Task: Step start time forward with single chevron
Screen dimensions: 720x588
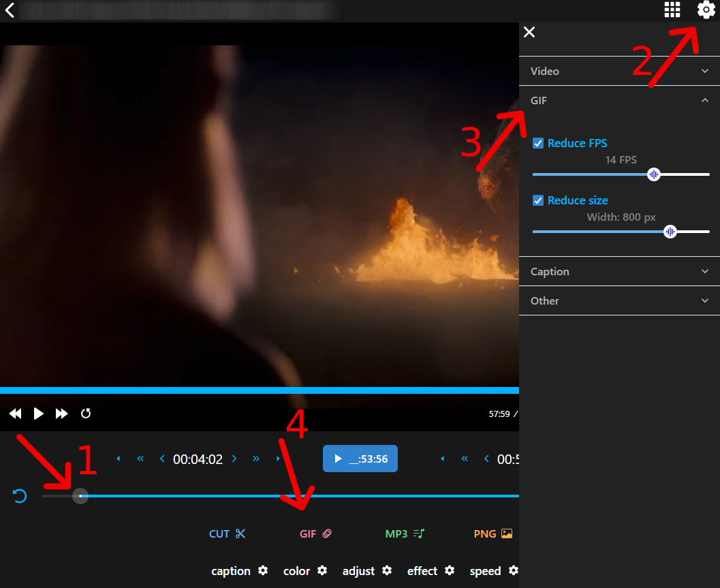Action: click(234, 459)
